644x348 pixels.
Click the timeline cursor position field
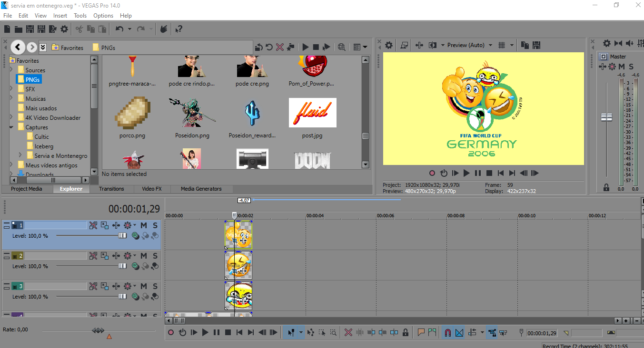coord(542,333)
